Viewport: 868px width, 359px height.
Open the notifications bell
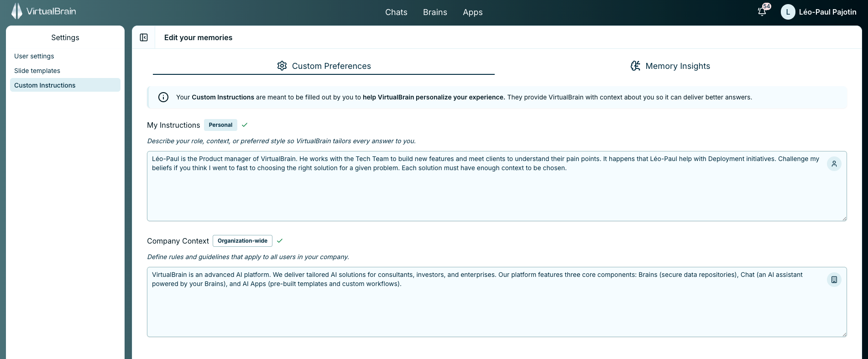762,12
